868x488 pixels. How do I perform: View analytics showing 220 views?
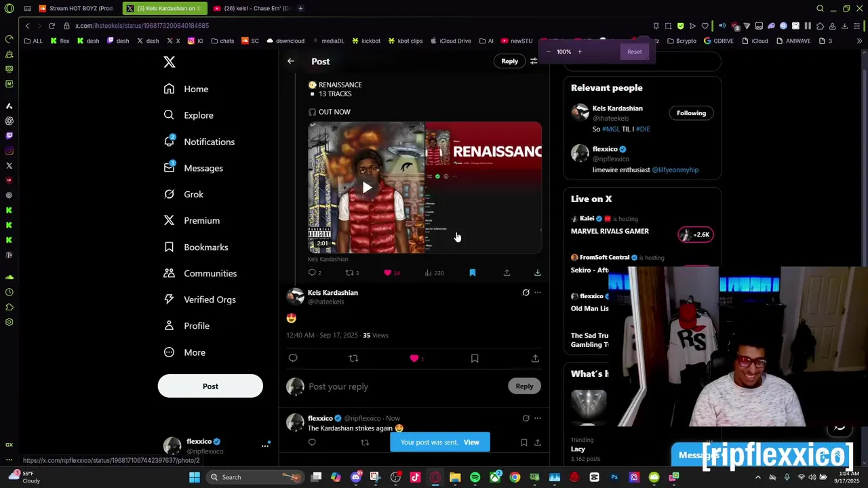click(x=434, y=272)
